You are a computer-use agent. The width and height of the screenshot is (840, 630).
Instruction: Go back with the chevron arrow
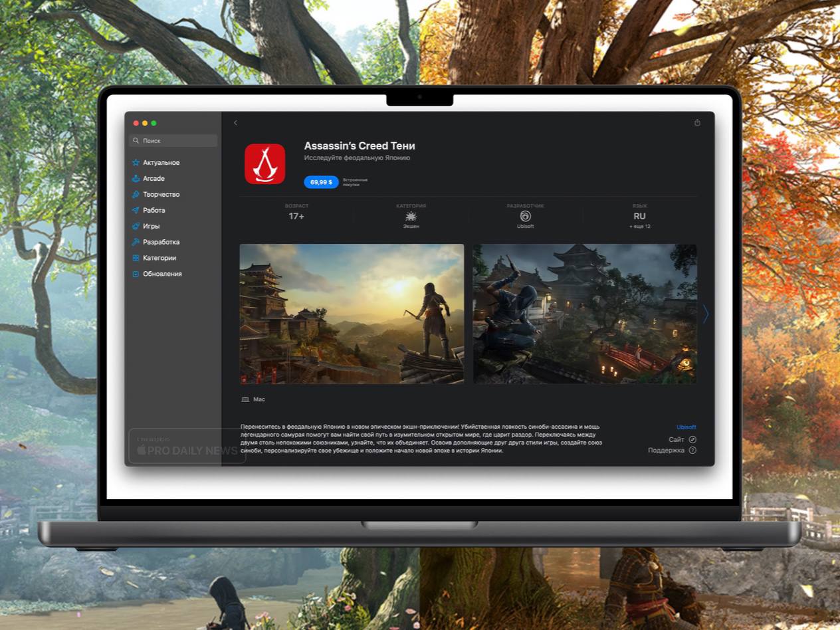pos(235,123)
